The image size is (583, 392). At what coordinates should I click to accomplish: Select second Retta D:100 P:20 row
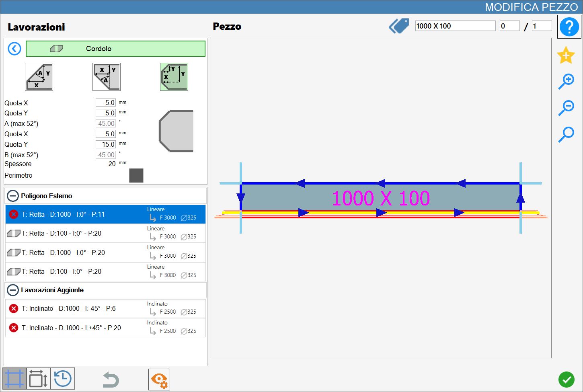coord(105,272)
